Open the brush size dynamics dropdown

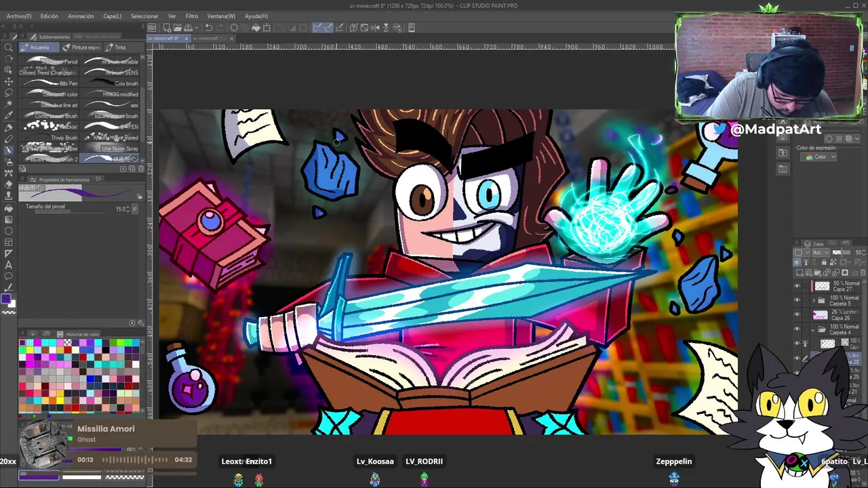(x=135, y=209)
